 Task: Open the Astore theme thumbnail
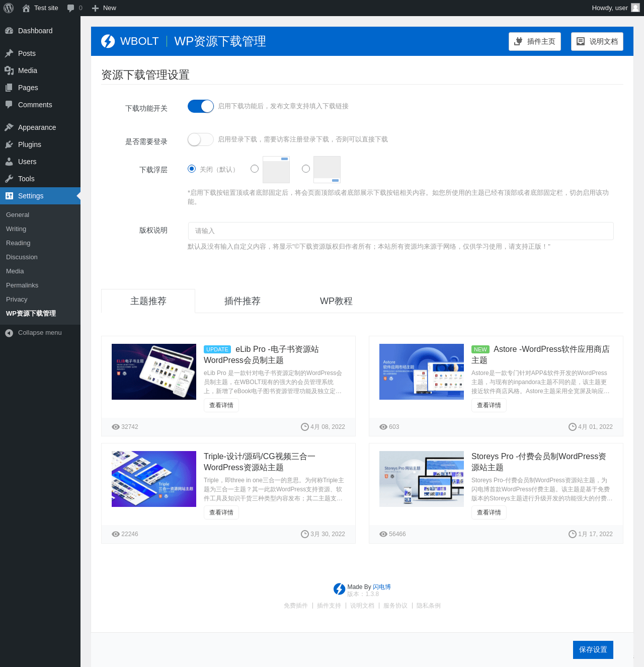(x=422, y=372)
